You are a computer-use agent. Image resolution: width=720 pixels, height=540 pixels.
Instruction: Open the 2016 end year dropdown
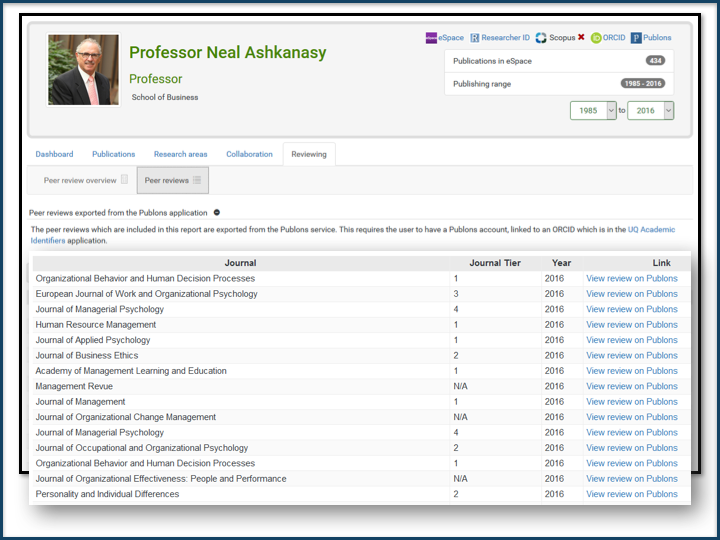(x=650, y=111)
